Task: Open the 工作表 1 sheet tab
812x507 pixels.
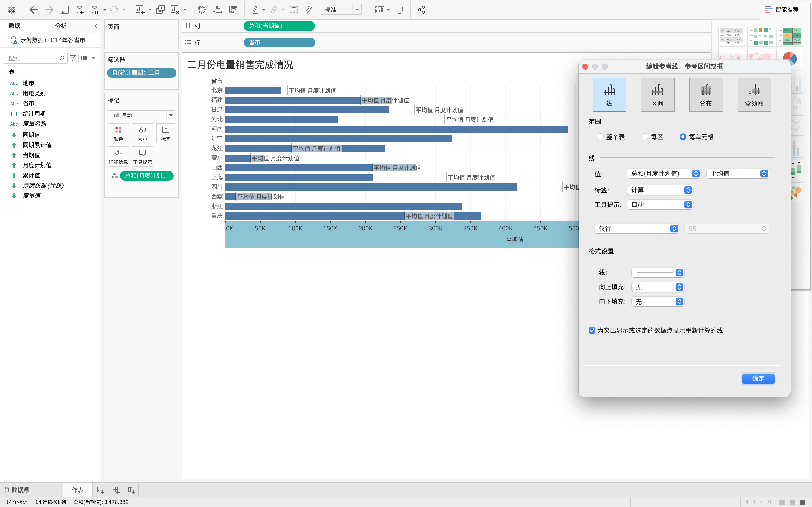Action: tap(77, 490)
